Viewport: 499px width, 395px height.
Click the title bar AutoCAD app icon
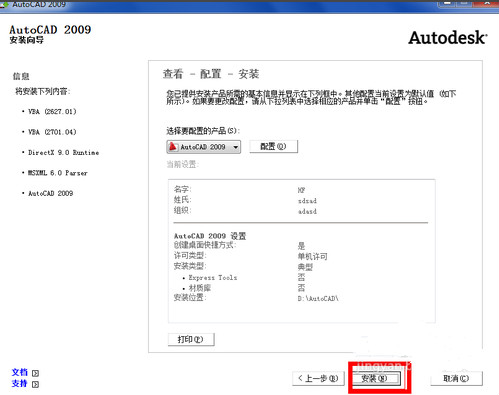tap(4, 4)
